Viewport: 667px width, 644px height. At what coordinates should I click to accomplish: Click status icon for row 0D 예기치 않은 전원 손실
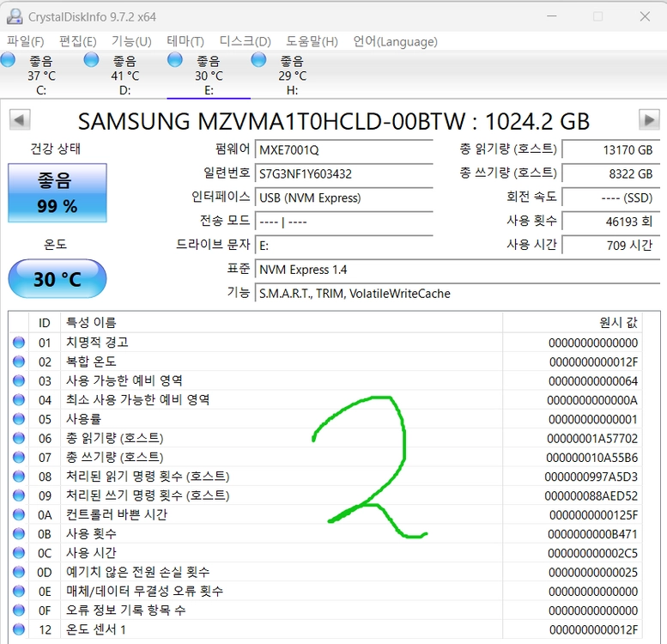click(x=19, y=572)
